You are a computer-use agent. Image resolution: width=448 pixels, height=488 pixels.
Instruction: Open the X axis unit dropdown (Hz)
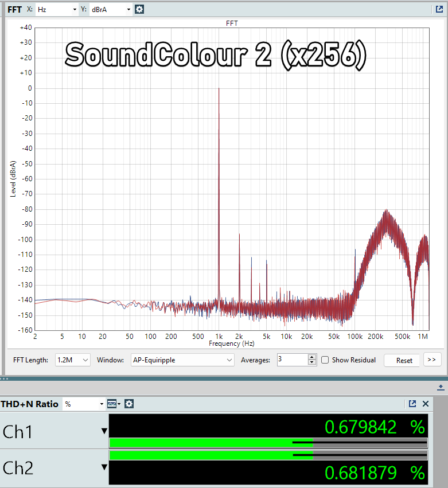[56, 9]
